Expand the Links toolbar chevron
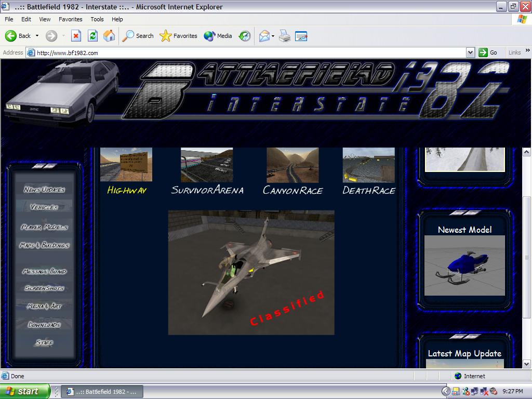 pos(527,50)
